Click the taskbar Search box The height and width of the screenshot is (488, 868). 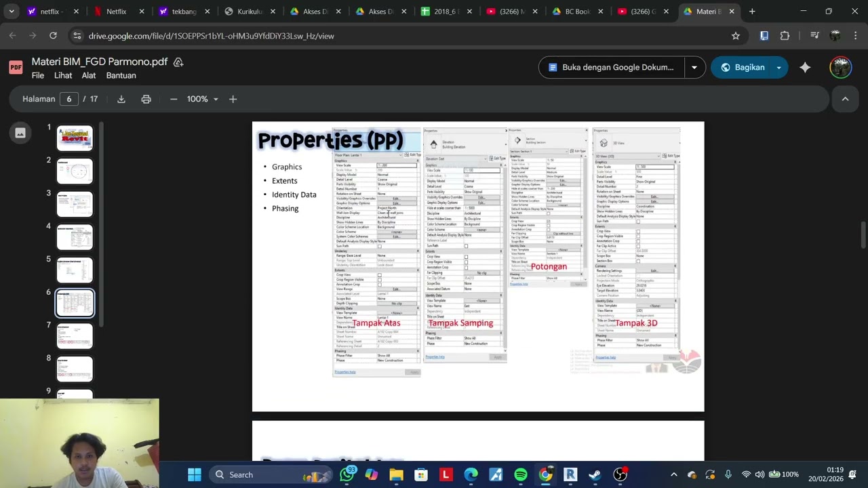pyautogui.click(x=269, y=474)
